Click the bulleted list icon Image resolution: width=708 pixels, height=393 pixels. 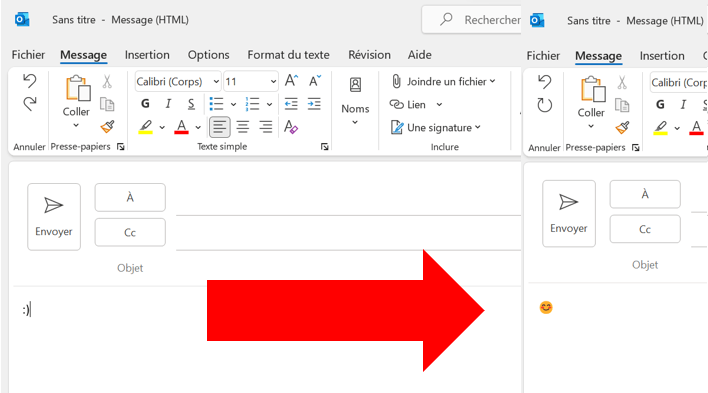click(x=217, y=104)
